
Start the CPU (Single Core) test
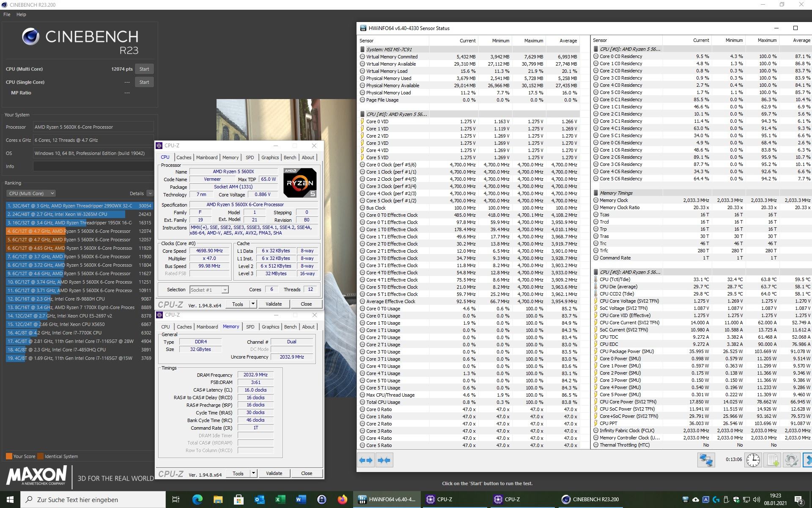tap(144, 82)
